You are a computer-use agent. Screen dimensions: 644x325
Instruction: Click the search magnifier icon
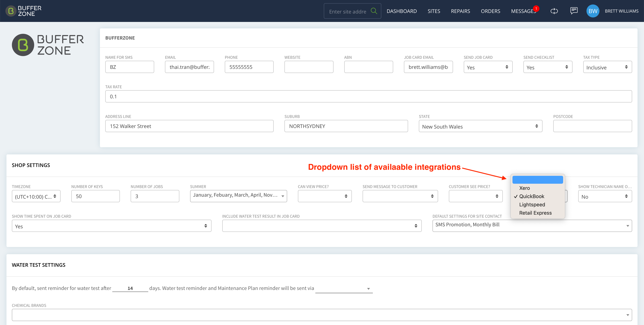click(x=374, y=11)
